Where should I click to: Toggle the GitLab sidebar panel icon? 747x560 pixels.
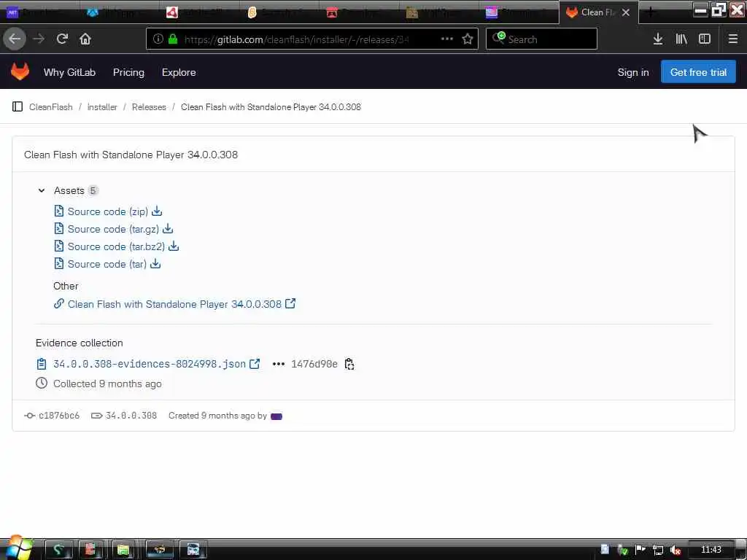click(x=18, y=106)
